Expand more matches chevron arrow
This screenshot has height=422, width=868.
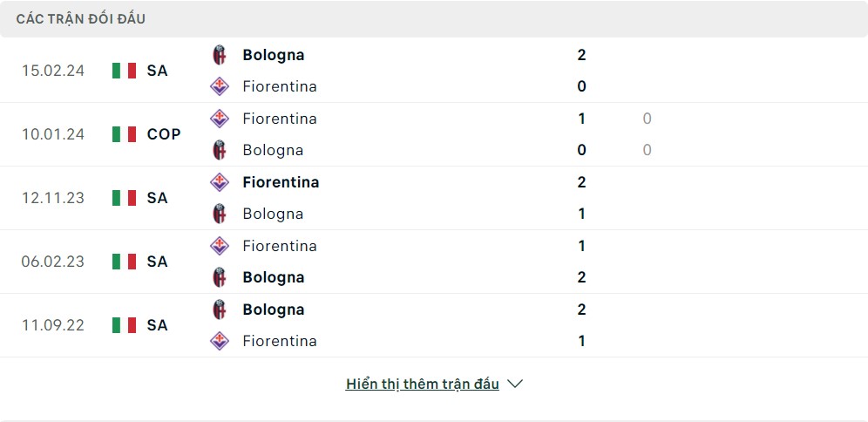[x=515, y=384]
